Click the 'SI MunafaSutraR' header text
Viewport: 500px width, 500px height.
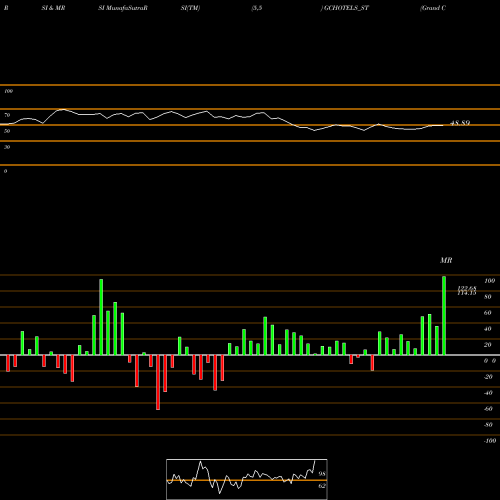point(123,8)
